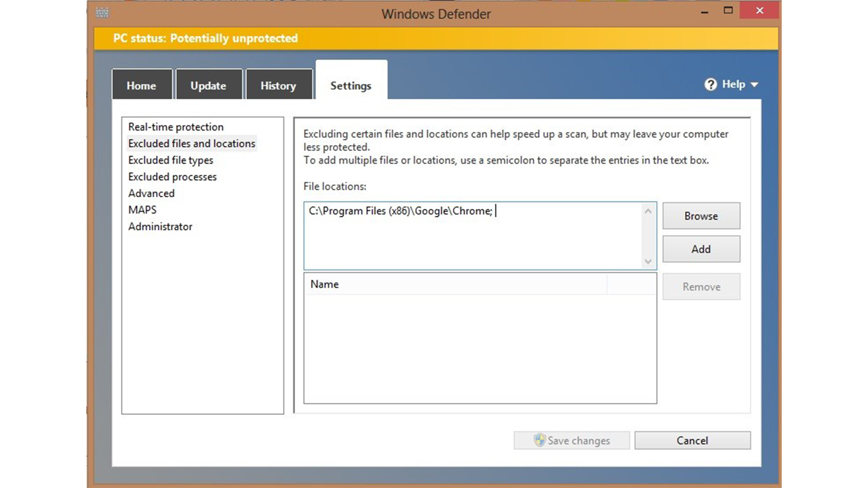868x488 pixels.
Task: Open the Update tab
Action: coord(209,85)
